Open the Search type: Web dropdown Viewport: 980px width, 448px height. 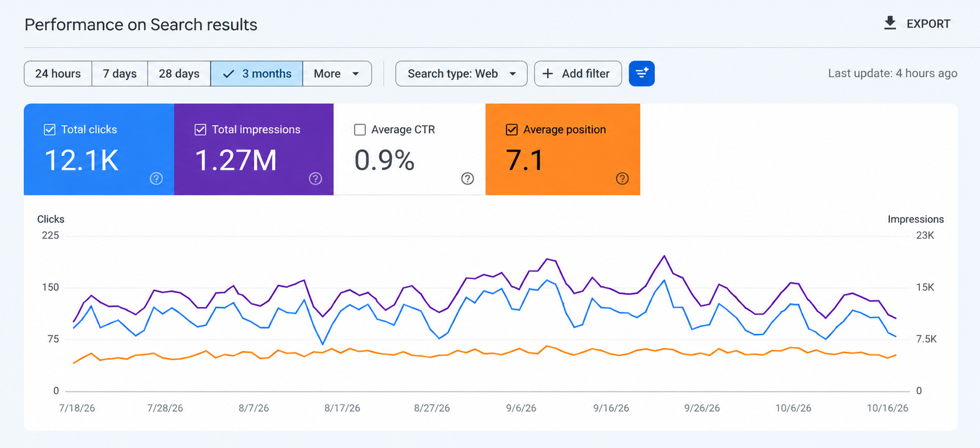tap(461, 74)
